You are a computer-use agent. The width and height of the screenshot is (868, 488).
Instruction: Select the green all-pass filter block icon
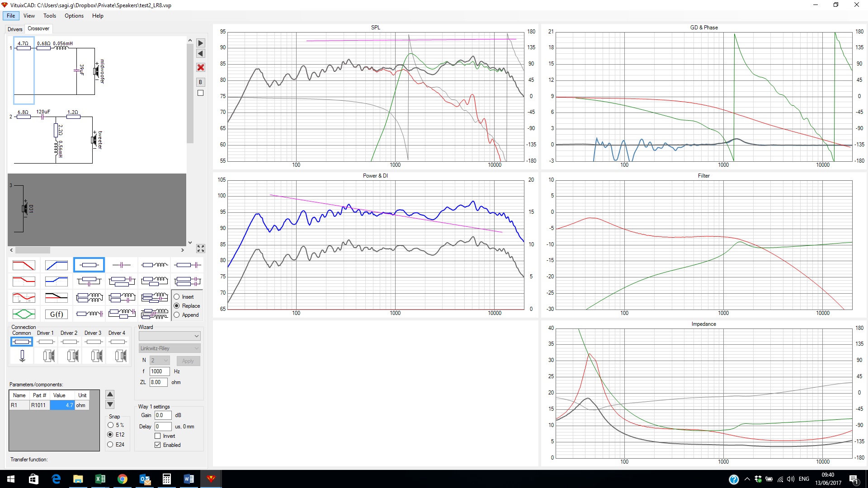[24, 314]
